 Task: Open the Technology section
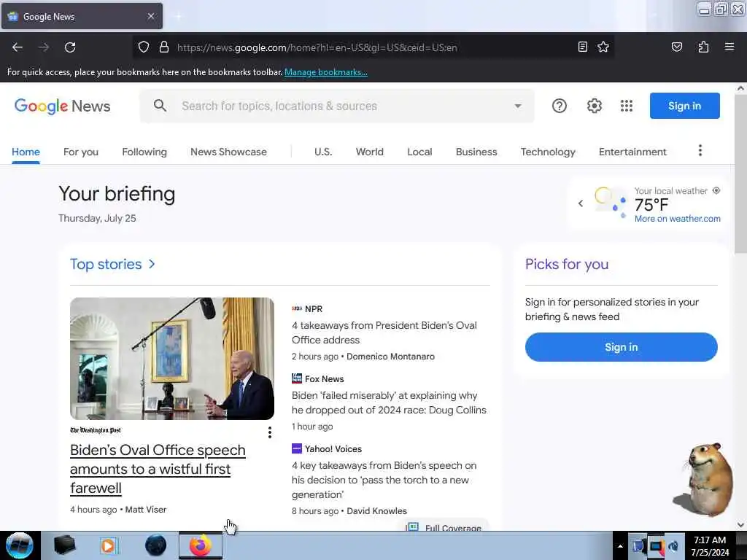tap(548, 152)
